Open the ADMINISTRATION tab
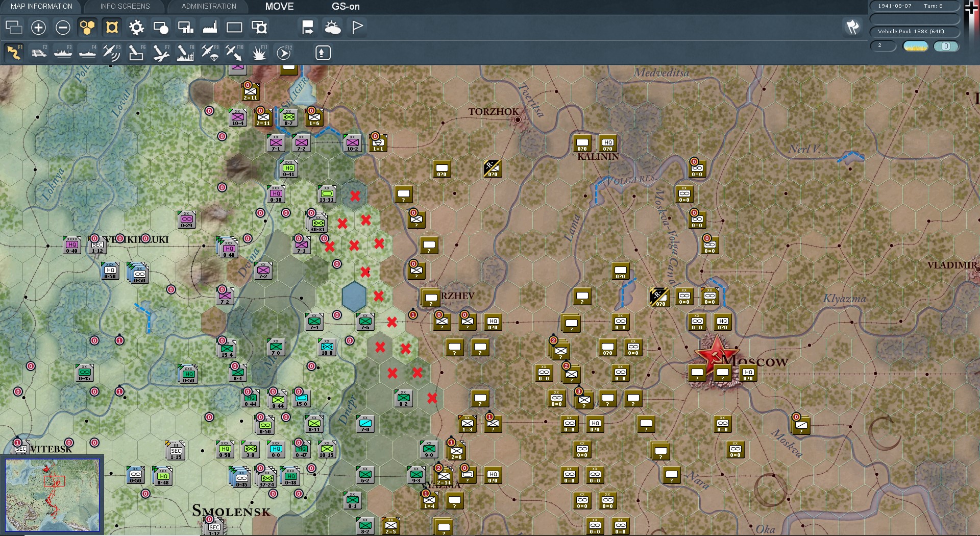This screenshot has height=536, width=980. [209, 7]
